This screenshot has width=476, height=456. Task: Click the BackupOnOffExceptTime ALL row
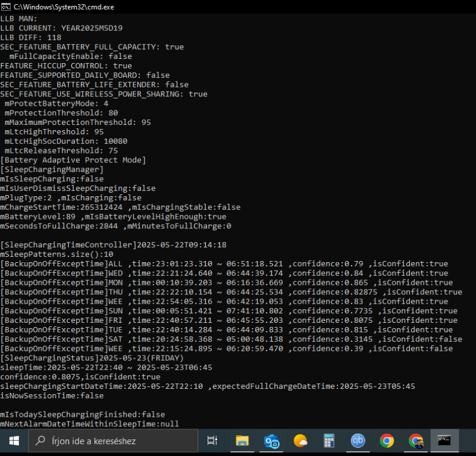(x=224, y=263)
